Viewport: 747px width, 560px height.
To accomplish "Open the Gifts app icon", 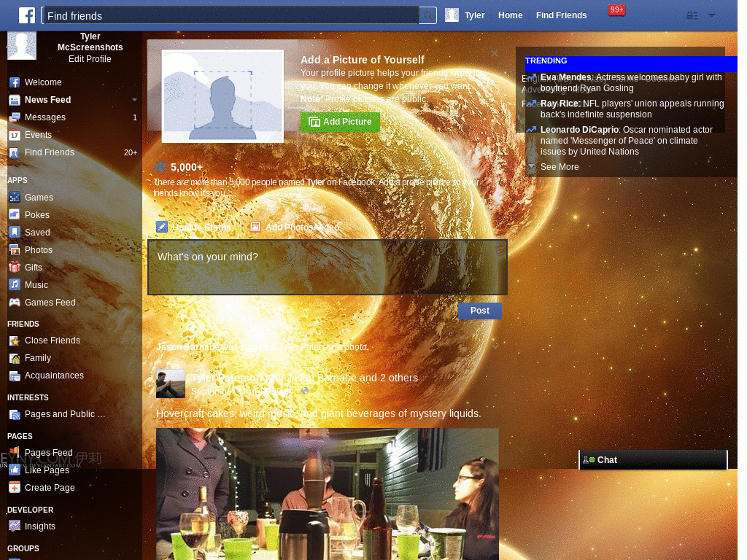I will [15, 267].
